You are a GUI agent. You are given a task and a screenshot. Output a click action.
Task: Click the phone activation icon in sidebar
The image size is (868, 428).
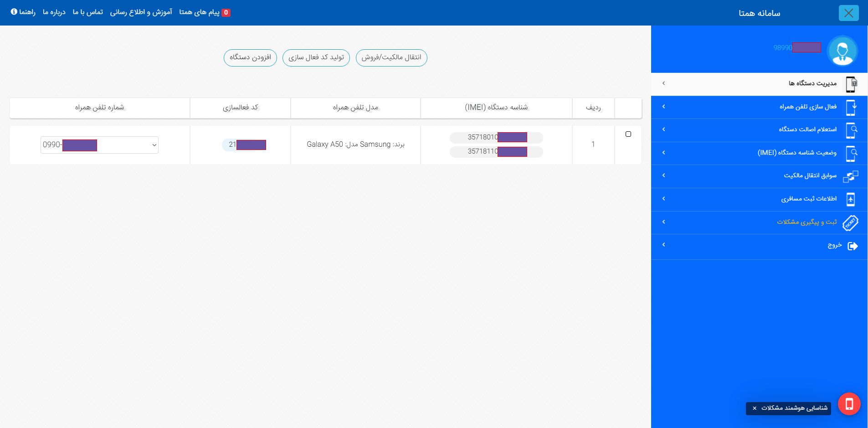(x=851, y=107)
